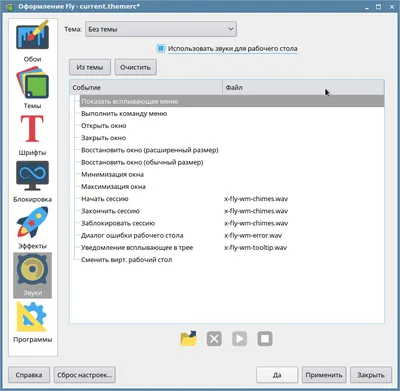Select Диалог ошибки рабочего стола row
The height and width of the screenshot is (391, 400).
(232, 235)
